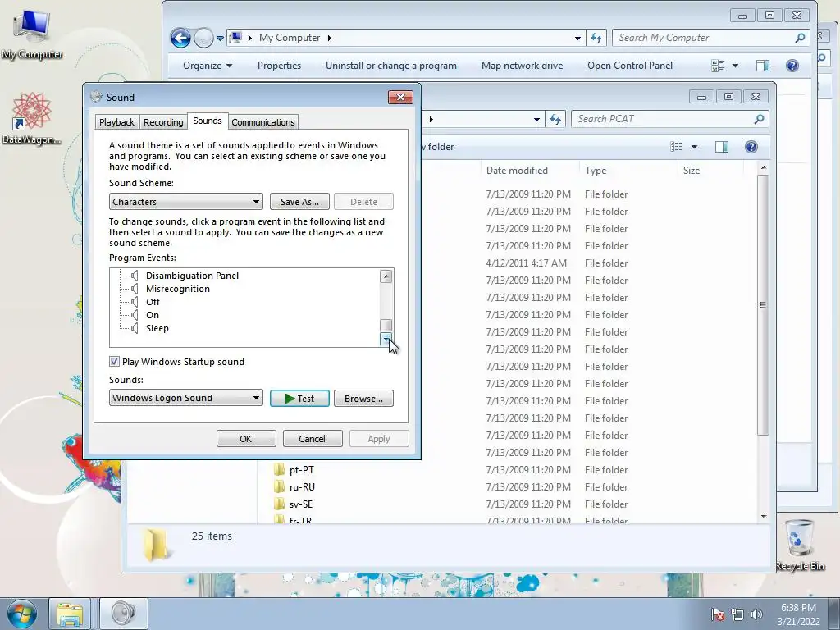Select the Sound taskbar button
This screenshot has height=630, width=840.
[x=123, y=614]
